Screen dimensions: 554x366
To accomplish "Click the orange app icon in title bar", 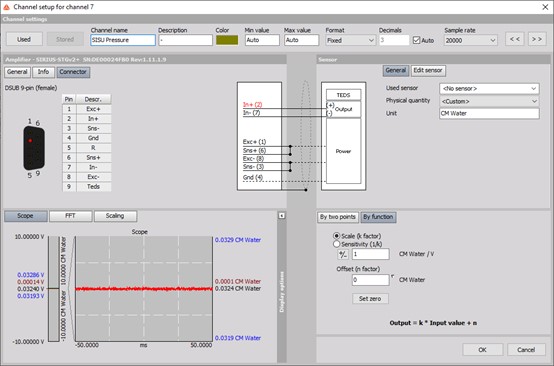I will [x=6, y=7].
